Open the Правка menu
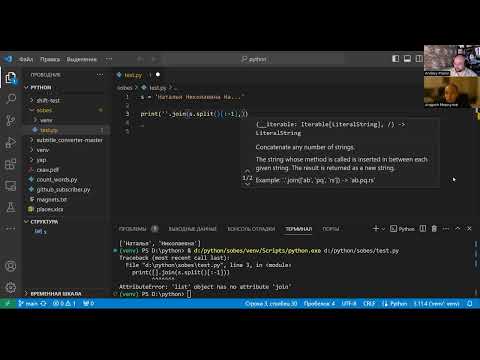The width and height of the screenshot is (480, 360). (50, 59)
